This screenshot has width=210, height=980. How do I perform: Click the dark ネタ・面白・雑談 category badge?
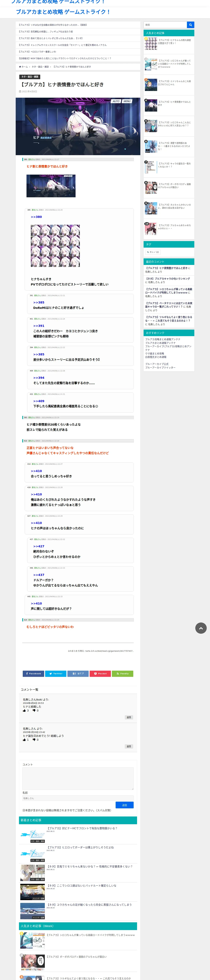pos(30,76)
